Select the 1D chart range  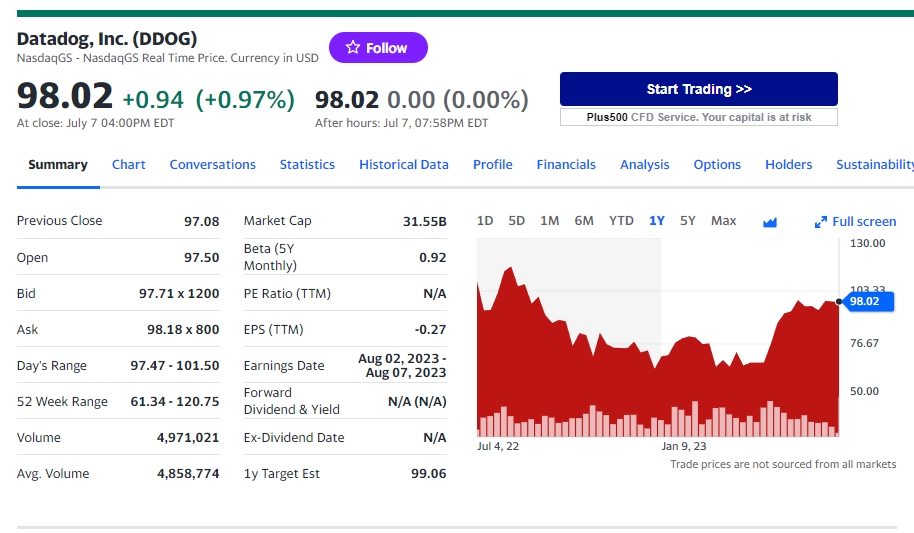485,220
